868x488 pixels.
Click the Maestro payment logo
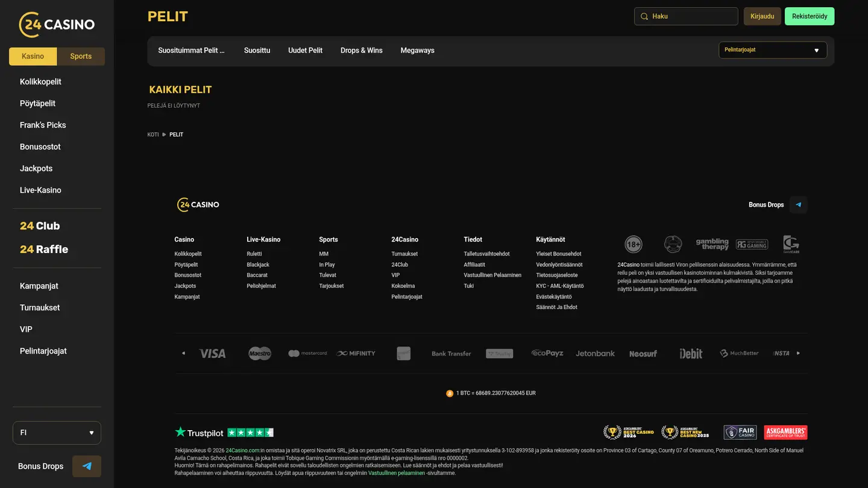[x=260, y=354]
